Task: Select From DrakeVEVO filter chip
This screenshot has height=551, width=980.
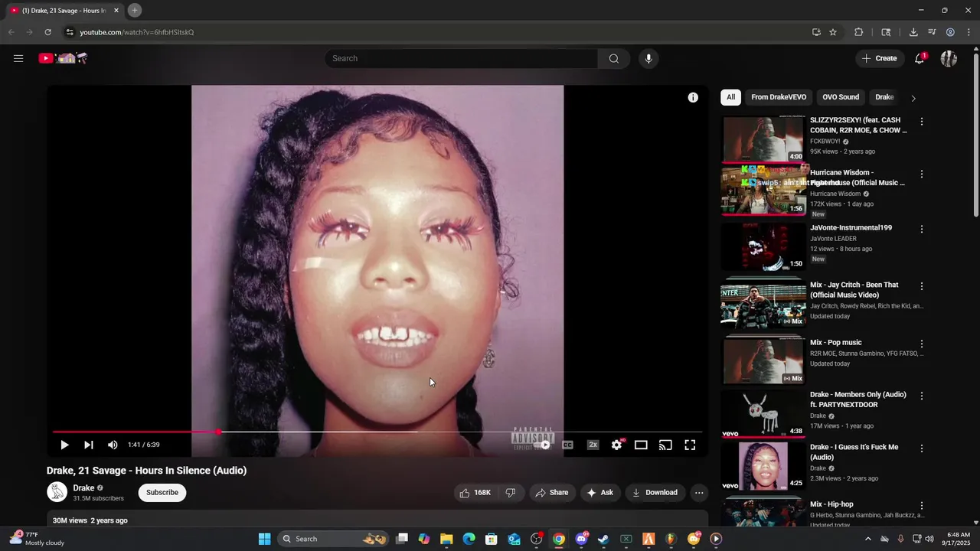Action: [779, 97]
